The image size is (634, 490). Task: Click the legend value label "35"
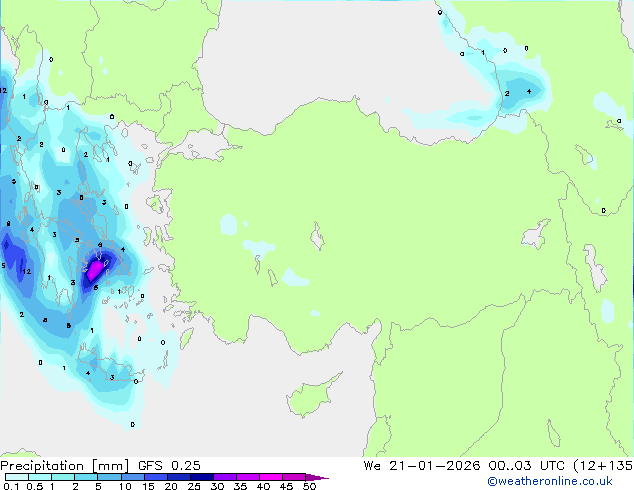point(240,486)
